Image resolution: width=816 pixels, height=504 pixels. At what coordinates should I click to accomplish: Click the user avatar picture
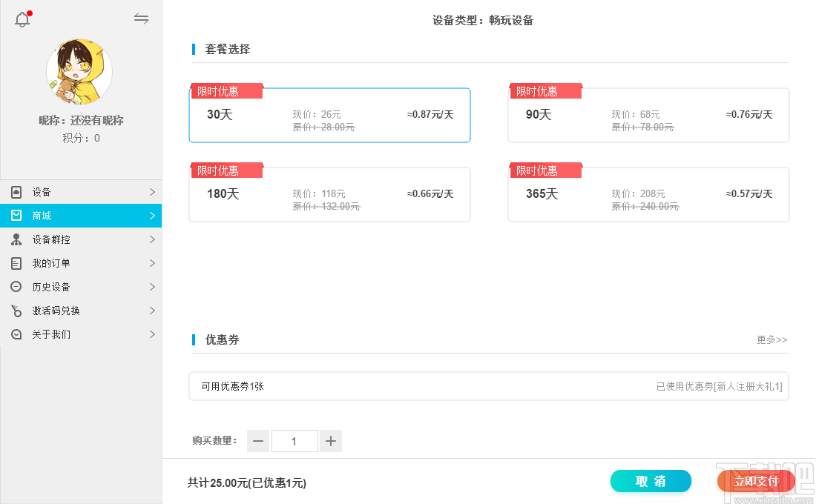[79, 72]
